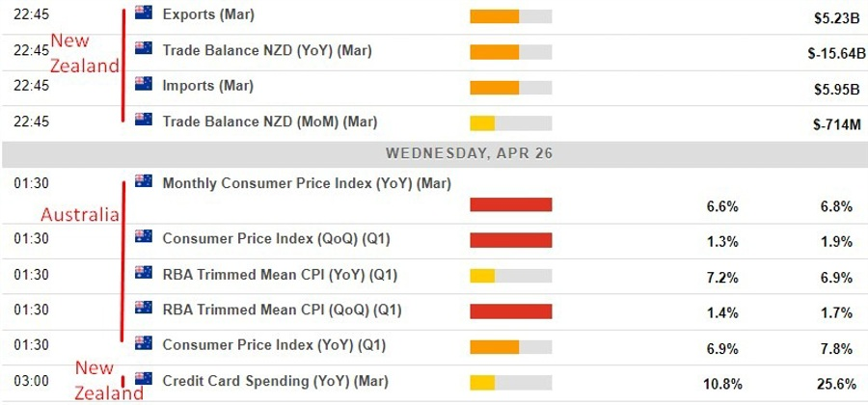Viewport: 868px width, 405px height.
Task: Open Monthly Consumer Price Index (YoY) (Mar)
Action: 307,182
